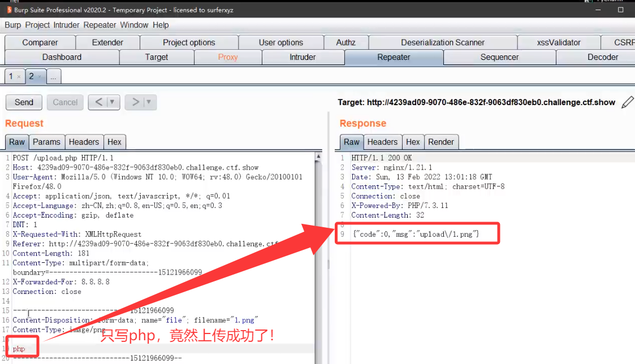Go back to previous request in history
The image size is (635, 364).
[98, 102]
